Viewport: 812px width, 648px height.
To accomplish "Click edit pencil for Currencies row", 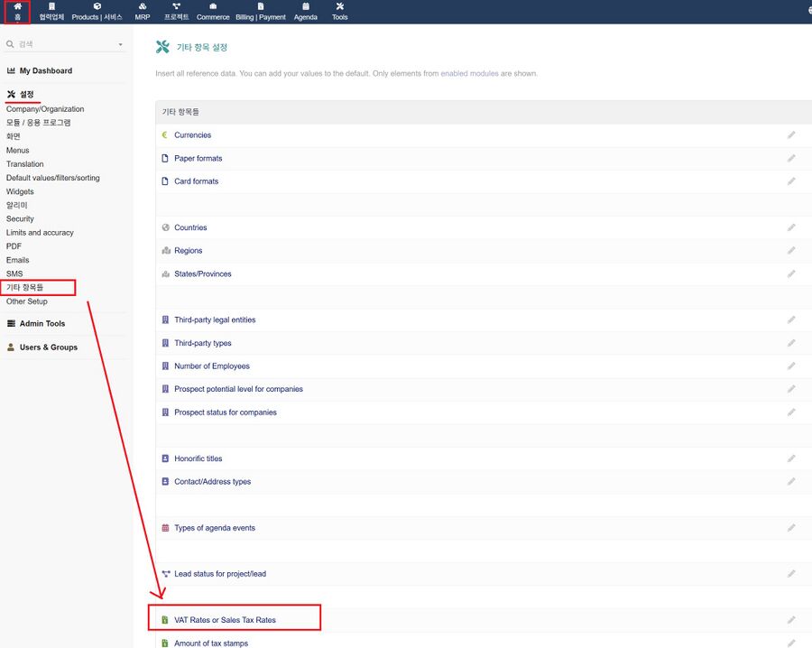I will pos(791,135).
